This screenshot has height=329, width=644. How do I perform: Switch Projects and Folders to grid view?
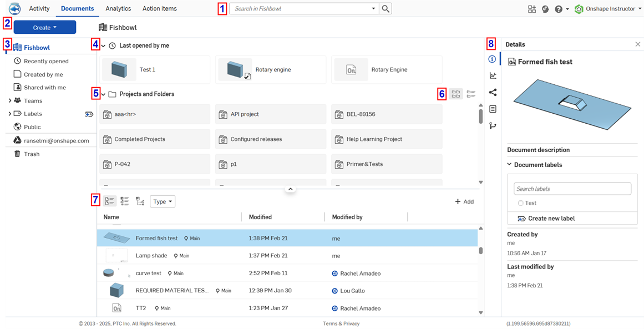point(456,94)
